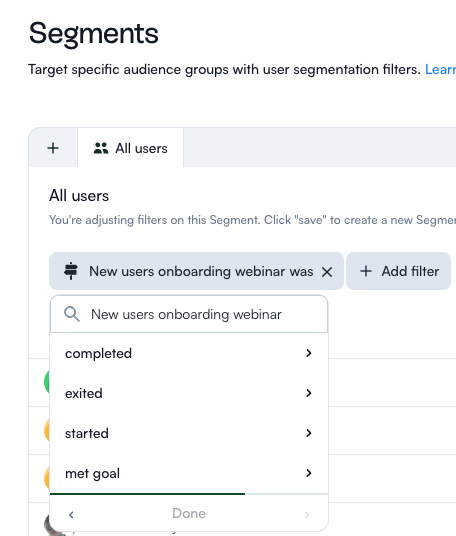Click the signpost icon on the filter chip
456x536 pixels.
[x=71, y=271]
